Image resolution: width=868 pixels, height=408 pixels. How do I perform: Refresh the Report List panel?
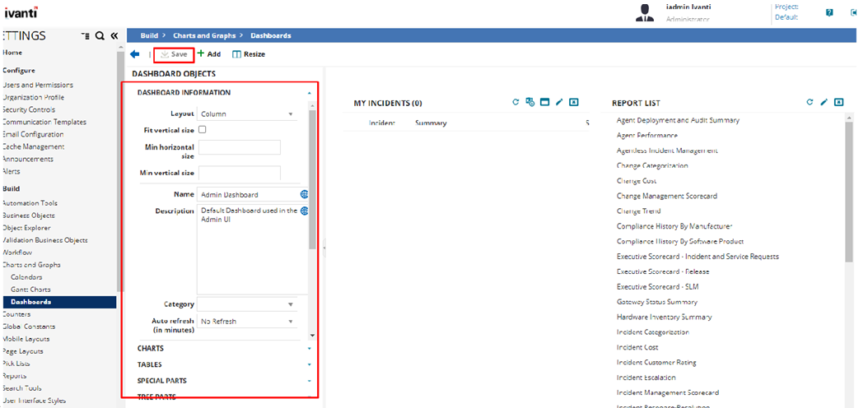click(x=810, y=103)
